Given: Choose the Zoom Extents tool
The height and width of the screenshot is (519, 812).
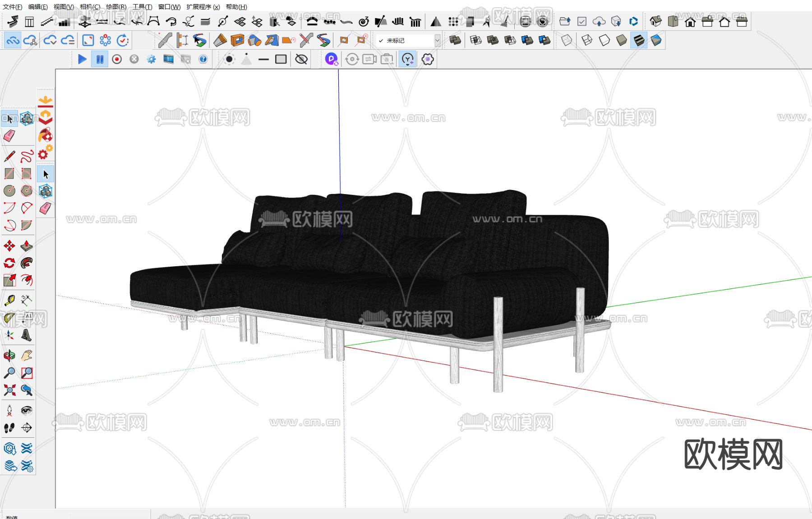Looking at the screenshot, I should pyautogui.click(x=9, y=390).
